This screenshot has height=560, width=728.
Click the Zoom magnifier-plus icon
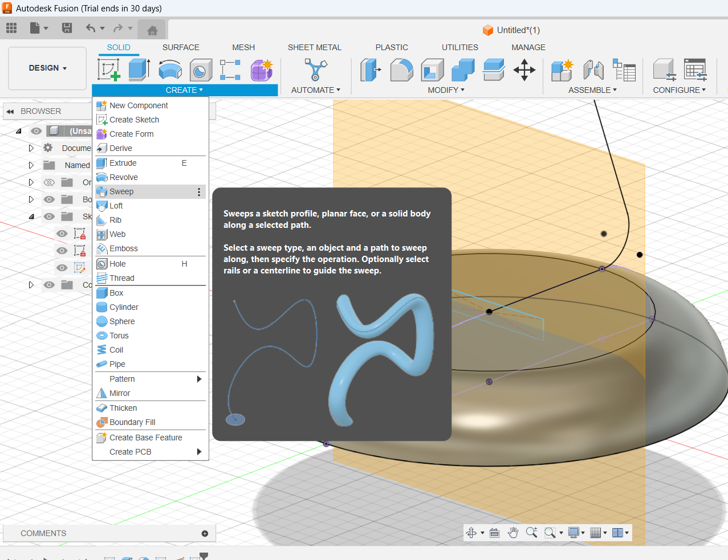point(531,533)
